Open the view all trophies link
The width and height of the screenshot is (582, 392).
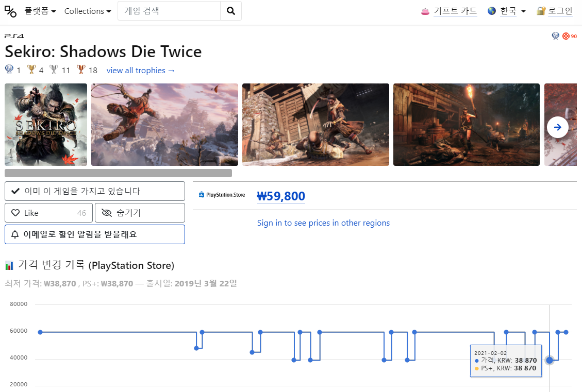(141, 71)
